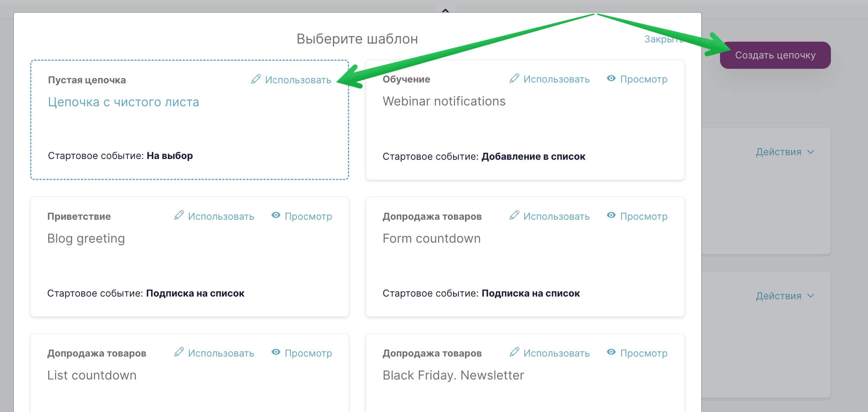868x412 pixels.
Task: Preview Black Friday Newsletter via eye icon
Action: coord(611,352)
